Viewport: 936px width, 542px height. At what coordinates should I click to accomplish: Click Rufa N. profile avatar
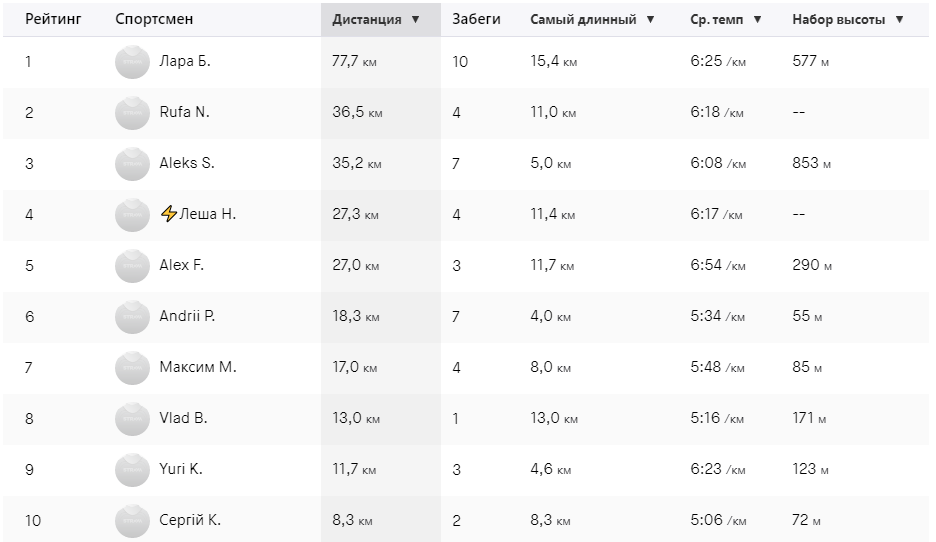coord(132,112)
